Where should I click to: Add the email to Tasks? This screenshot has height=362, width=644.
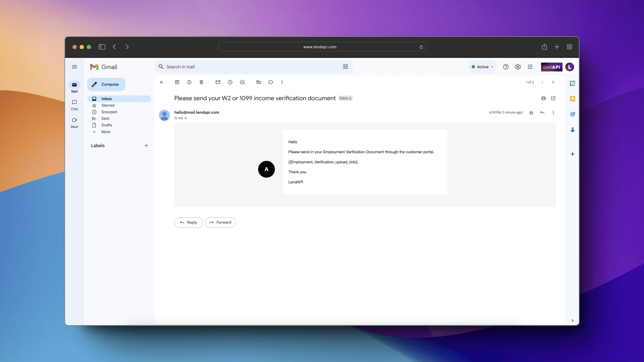tap(243, 82)
